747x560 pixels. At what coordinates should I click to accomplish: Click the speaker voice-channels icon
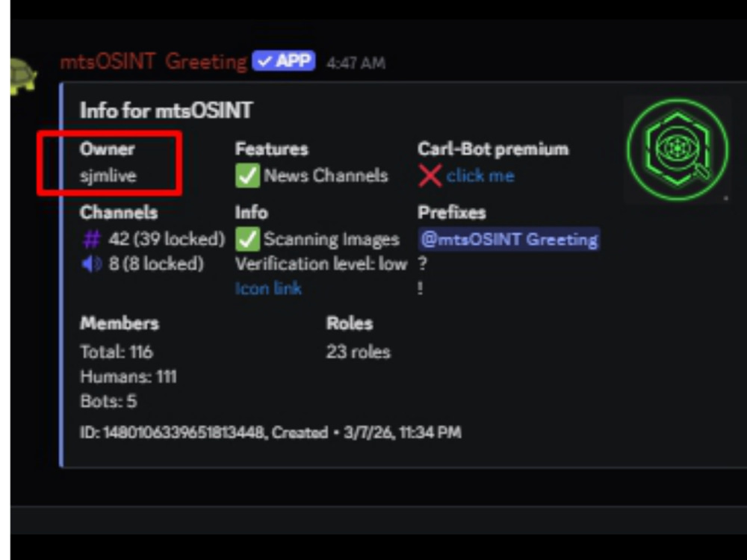click(x=91, y=264)
